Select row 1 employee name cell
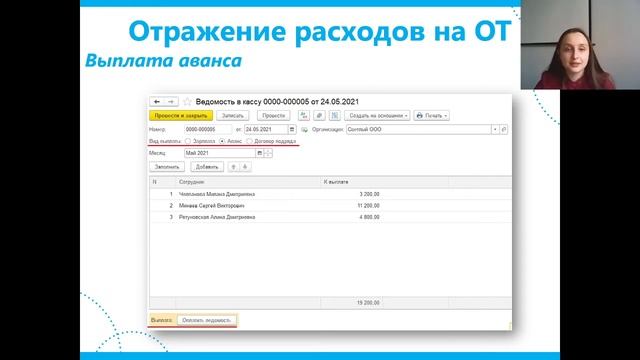 tap(217, 194)
